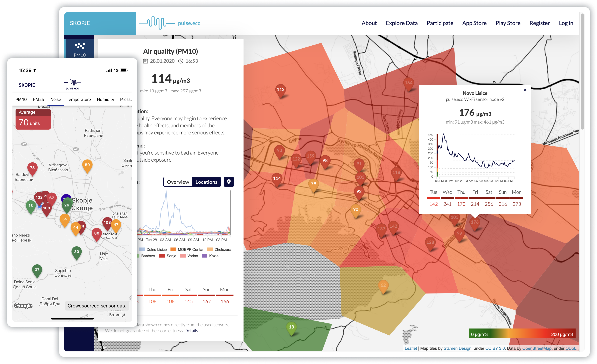Tap the green 37 marker in mobile app
Screen dimensions: 597x364
[x=37, y=271]
